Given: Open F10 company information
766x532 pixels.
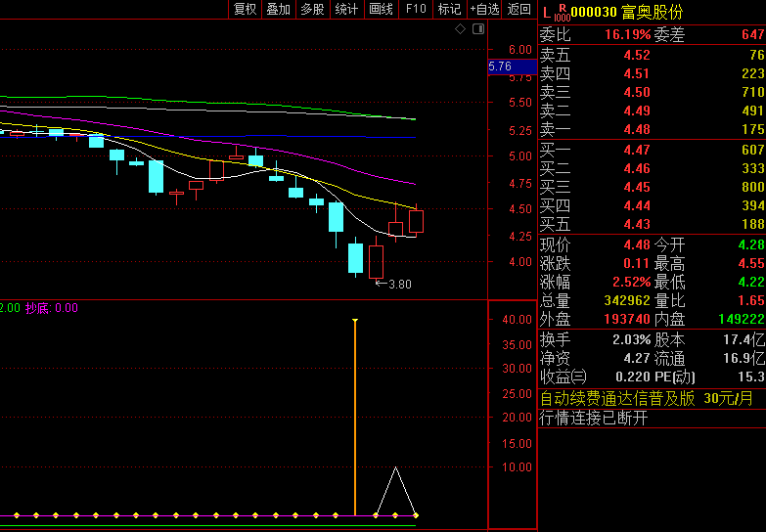Looking at the screenshot, I should [416, 9].
